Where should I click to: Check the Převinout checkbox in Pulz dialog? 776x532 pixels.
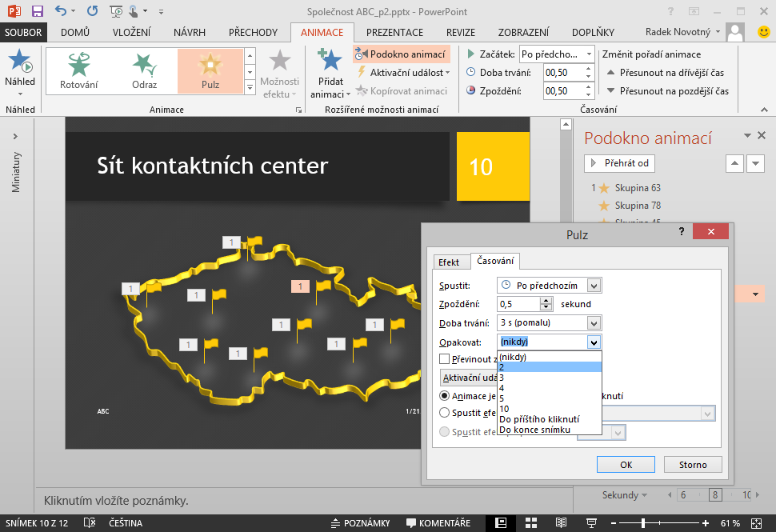[x=445, y=358]
